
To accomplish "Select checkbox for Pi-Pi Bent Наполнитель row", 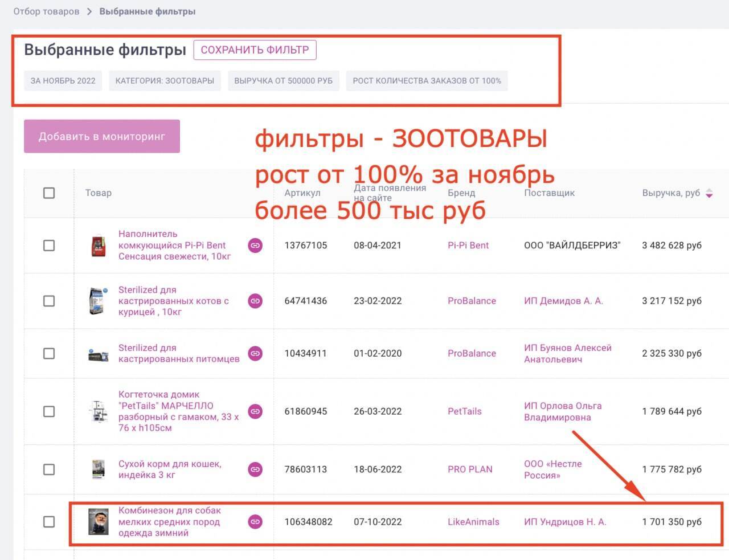I will coord(49,246).
